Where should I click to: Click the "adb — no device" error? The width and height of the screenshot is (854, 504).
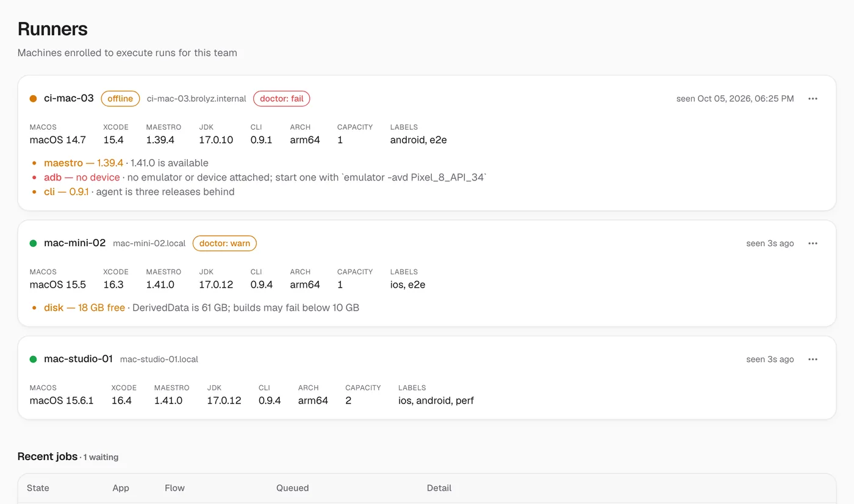[x=82, y=177]
